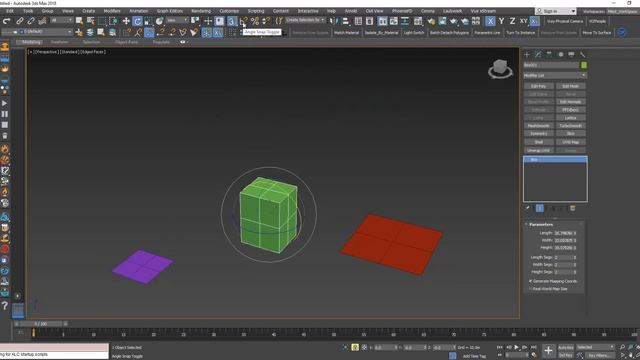The height and width of the screenshot is (360, 640).
Task: Open the Utilities command panel tab
Action: click(582, 54)
